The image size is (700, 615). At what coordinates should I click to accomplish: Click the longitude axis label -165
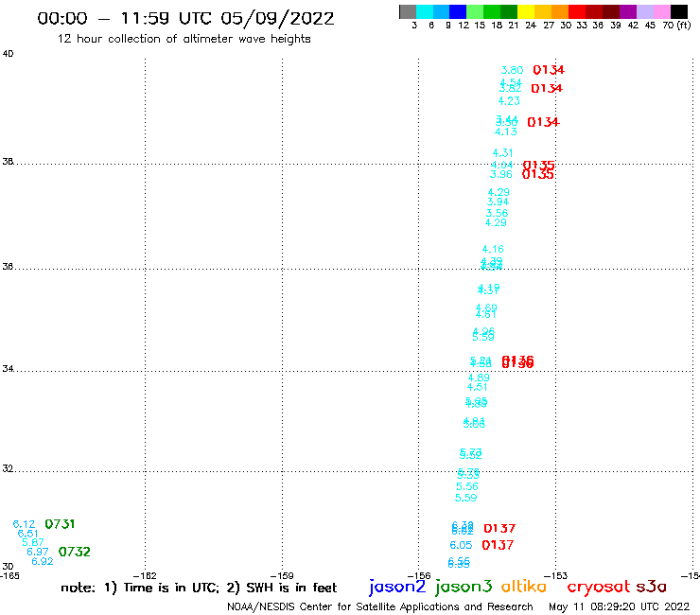point(9,576)
